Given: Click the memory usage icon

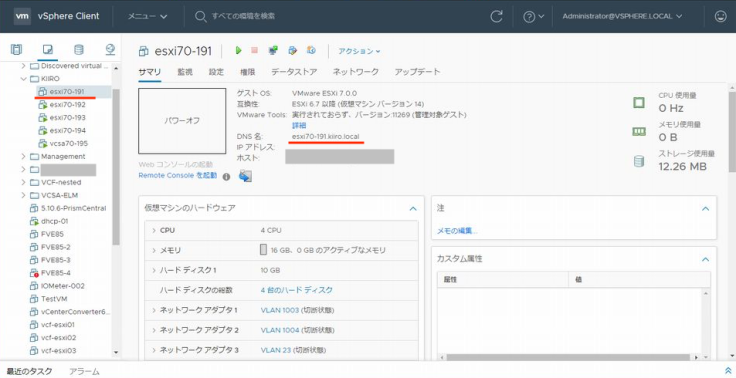Looking at the screenshot, I should [639, 132].
